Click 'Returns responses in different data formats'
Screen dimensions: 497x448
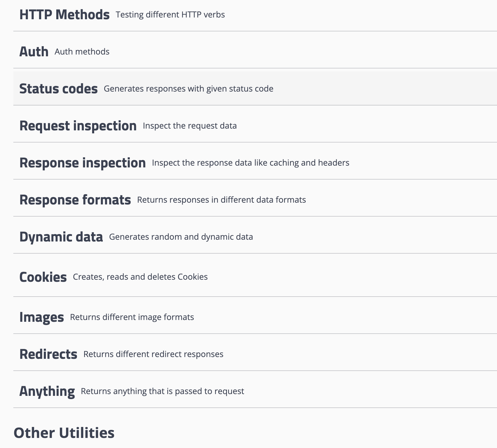[222, 200]
